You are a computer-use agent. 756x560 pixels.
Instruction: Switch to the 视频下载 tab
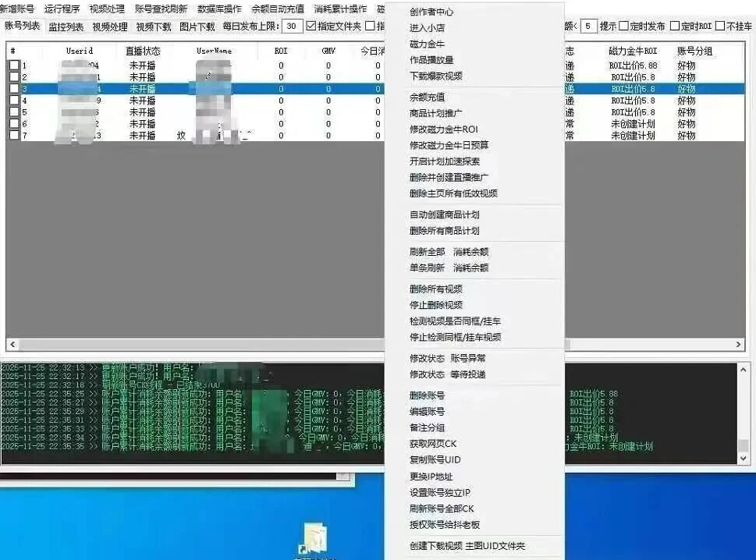[x=154, y=27]
